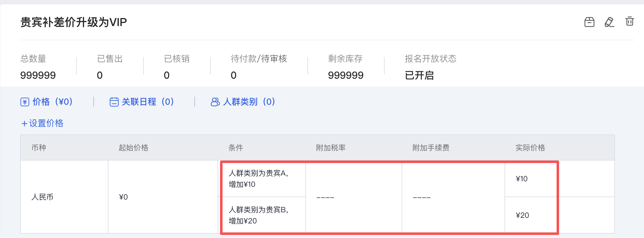Click the 条件 column header
The width and height of the screenshot is (644, 238).
coord(236,148)
